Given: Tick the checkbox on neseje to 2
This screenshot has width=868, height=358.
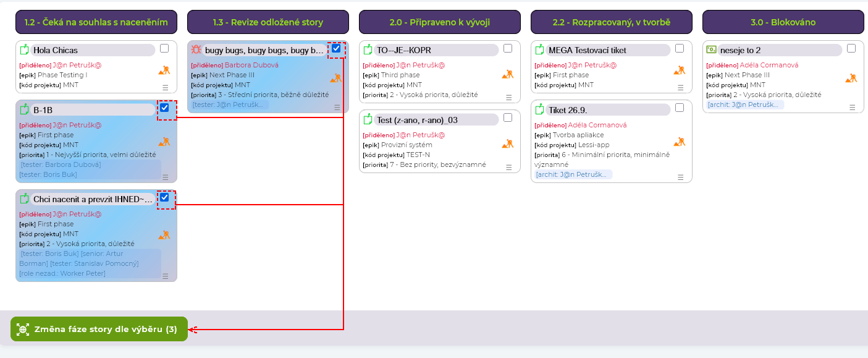Looking at the screenshot, I should [851, 48].
